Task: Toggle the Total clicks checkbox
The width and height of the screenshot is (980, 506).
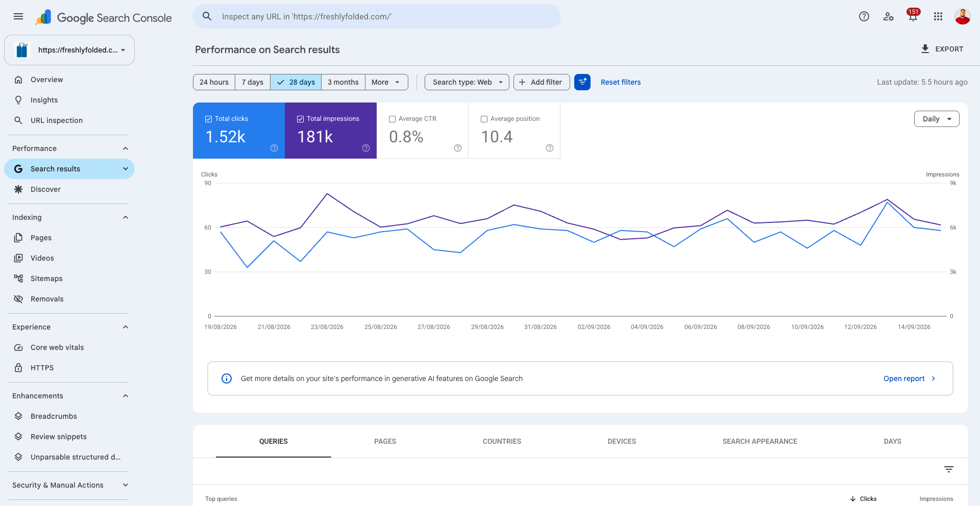Action: [x=208, y=119]
